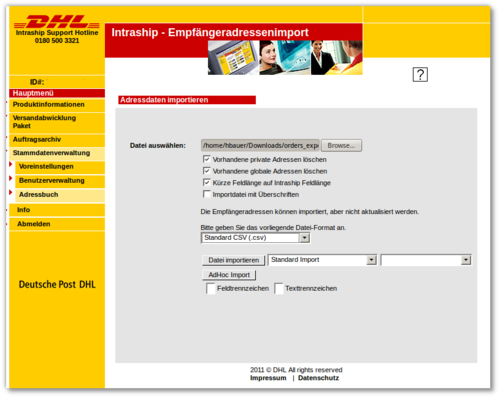Click the 'ID#:' label in sidebar
This screenshot has height=398, width=500.
coord(37,82)
